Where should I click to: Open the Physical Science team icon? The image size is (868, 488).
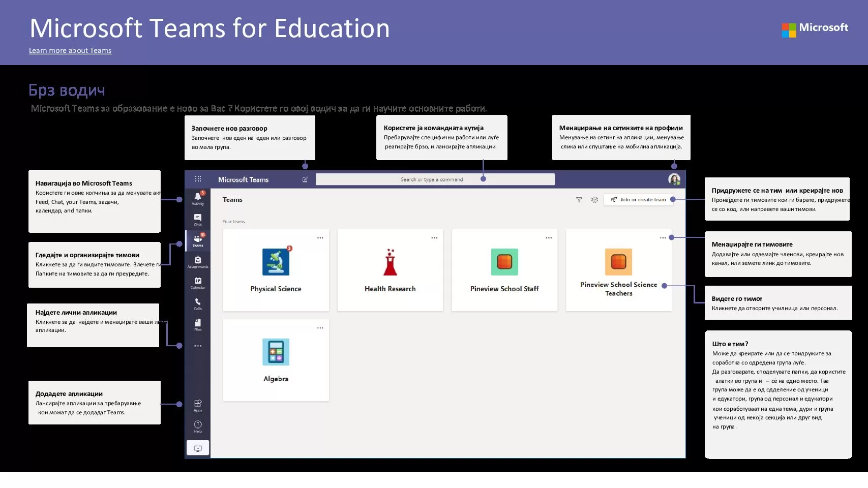276,262
